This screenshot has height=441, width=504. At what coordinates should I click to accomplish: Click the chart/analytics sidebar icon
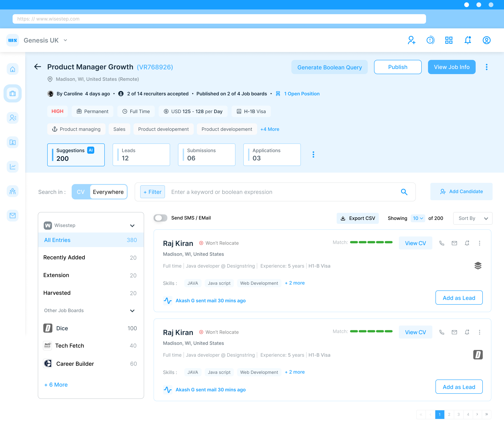tap(12, 167)
